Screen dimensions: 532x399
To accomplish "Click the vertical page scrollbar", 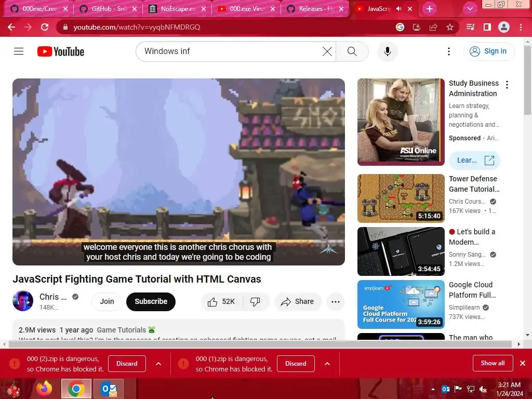I will [x=527, y=80].
